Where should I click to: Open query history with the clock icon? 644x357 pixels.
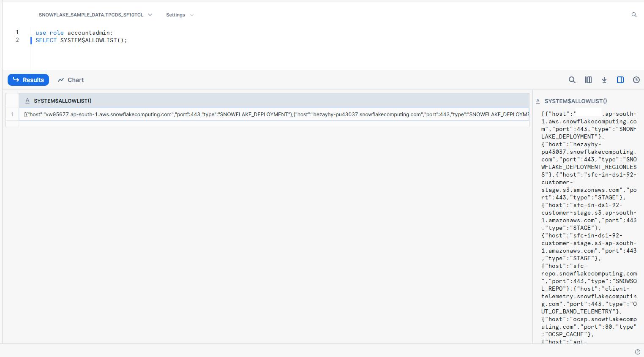[x=636, y=80]
